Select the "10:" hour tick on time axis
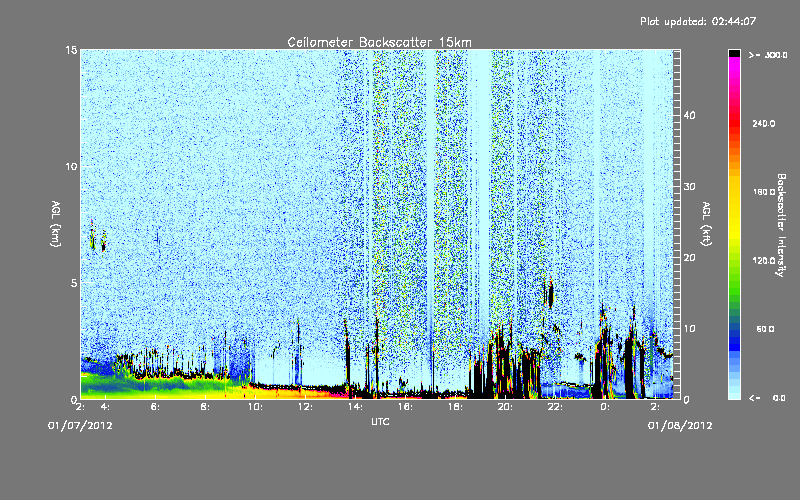800x500 pixels. pos(255,407)
